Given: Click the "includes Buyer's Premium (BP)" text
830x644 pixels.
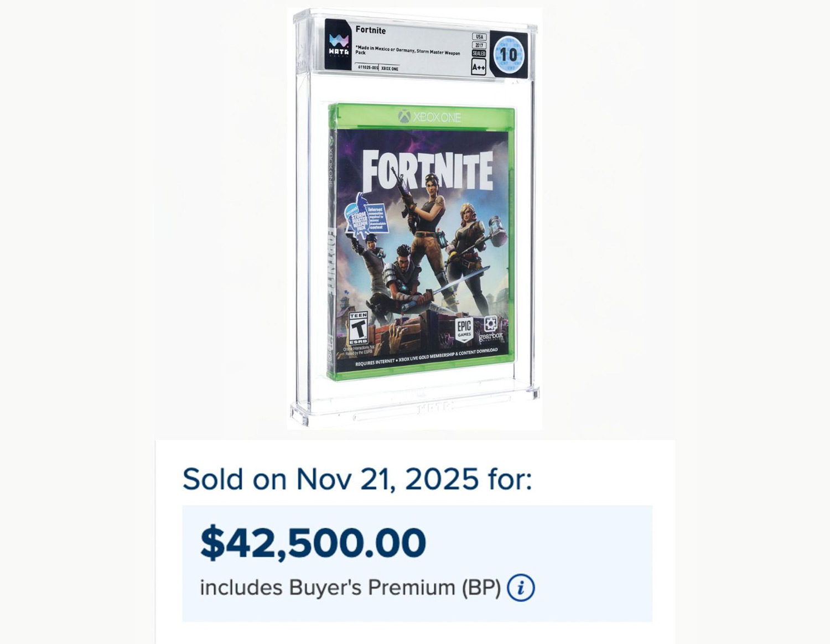Looking at the screenshot, I should [350, 588].
